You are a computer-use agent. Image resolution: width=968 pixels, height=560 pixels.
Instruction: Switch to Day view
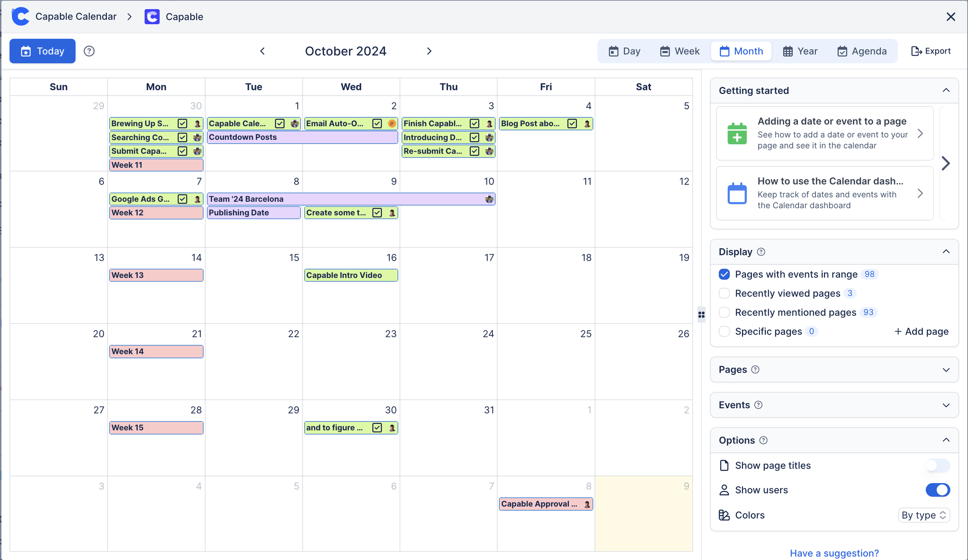tap(624, 51)
